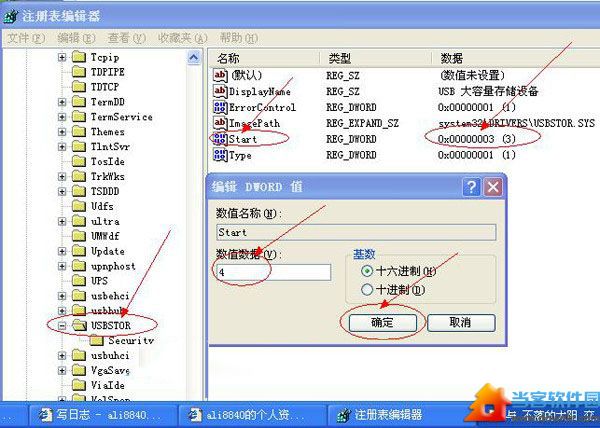The width and height of the screenshot is (600, 428).
Task: Expand the Themes tree node
Action: point(62,132)
